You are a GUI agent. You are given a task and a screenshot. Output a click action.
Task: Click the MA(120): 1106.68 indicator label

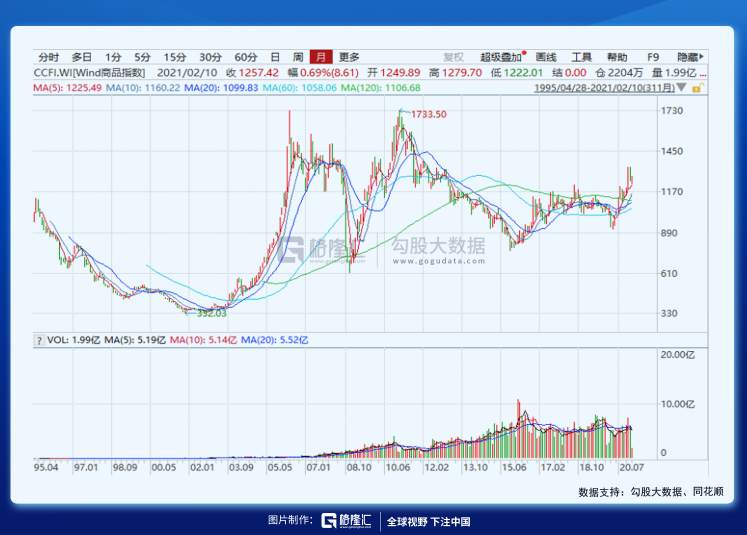pos(381,88)
